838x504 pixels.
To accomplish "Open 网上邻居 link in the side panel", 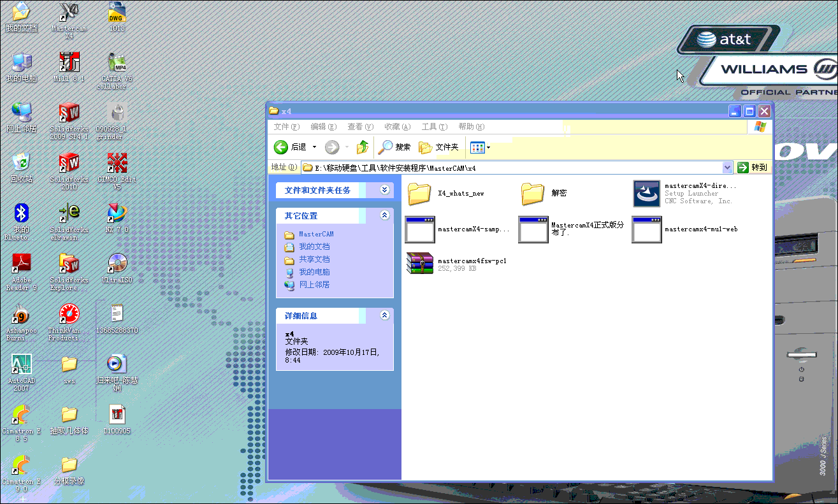I will tap(314, 285).
